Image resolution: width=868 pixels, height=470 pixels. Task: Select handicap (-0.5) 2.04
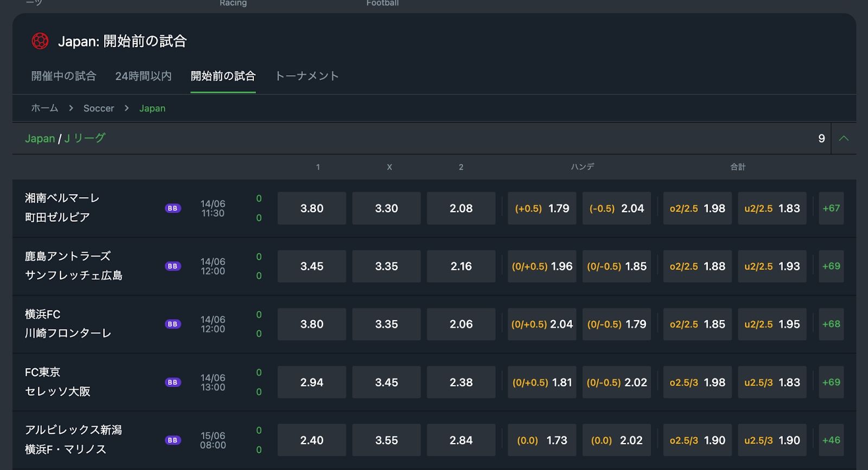617,208
